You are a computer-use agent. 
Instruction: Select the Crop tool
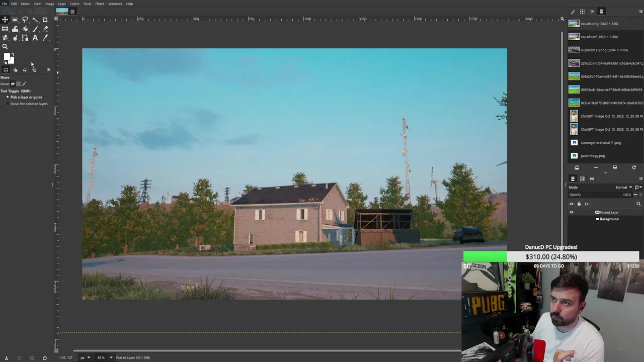pos(45,20)
